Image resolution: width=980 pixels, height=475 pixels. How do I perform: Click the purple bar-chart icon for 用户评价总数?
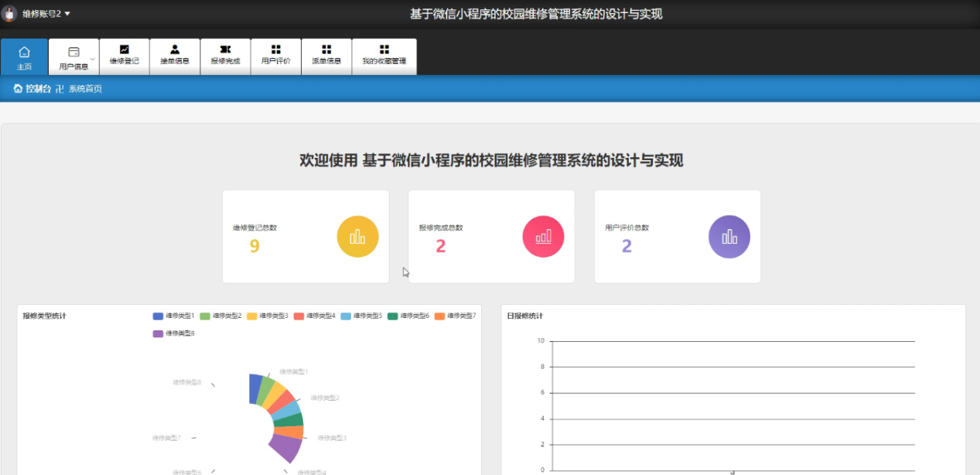tap(729, 236)
